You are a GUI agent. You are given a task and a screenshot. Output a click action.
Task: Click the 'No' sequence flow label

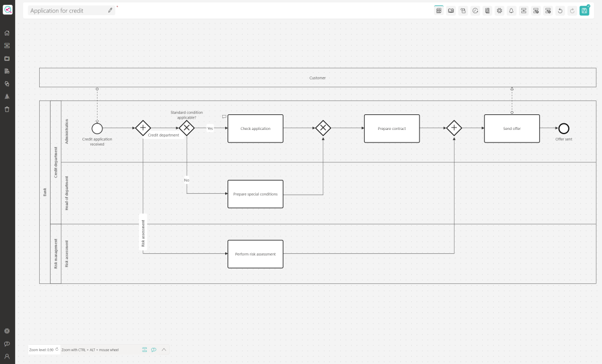click(187, 180)
